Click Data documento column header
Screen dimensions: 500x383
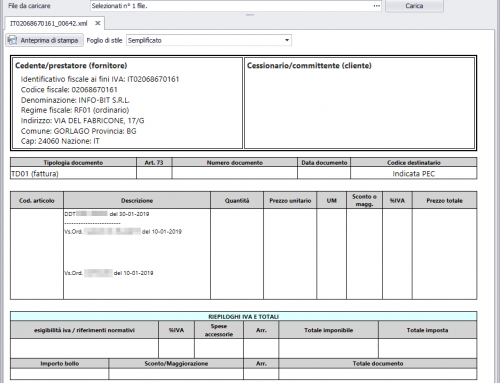[x=324, y=163]
